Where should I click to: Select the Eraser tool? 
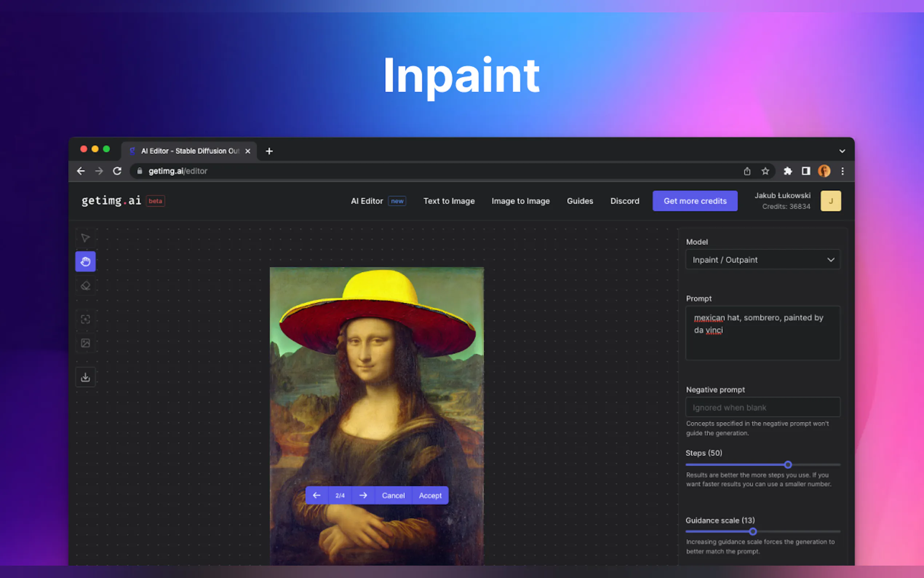pos(85,286)
